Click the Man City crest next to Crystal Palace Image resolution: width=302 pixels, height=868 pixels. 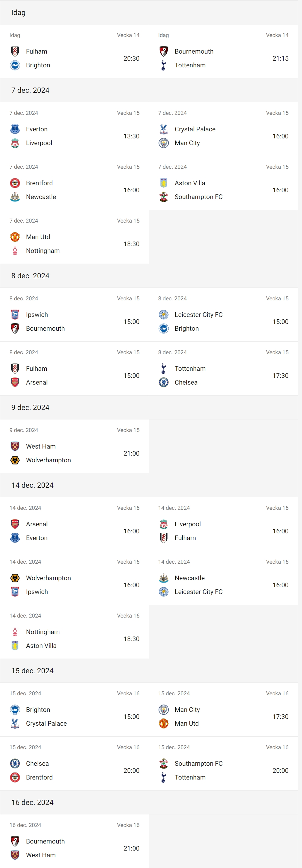click(163, 143)
